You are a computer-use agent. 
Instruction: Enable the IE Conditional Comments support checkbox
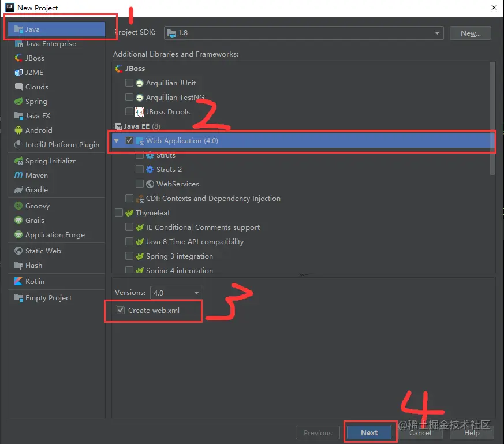pyautogui.click(x=129, y=227)
